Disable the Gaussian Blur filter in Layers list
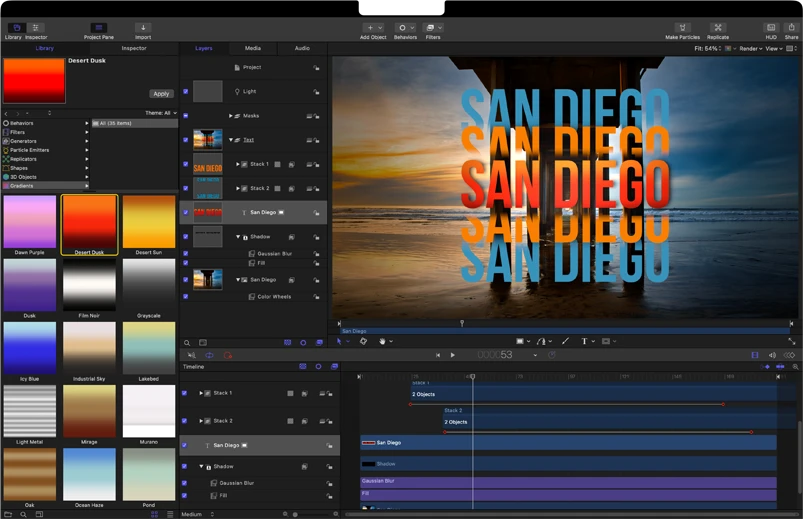The height and width of the screenshot is (519, 803). click(185, 254)
